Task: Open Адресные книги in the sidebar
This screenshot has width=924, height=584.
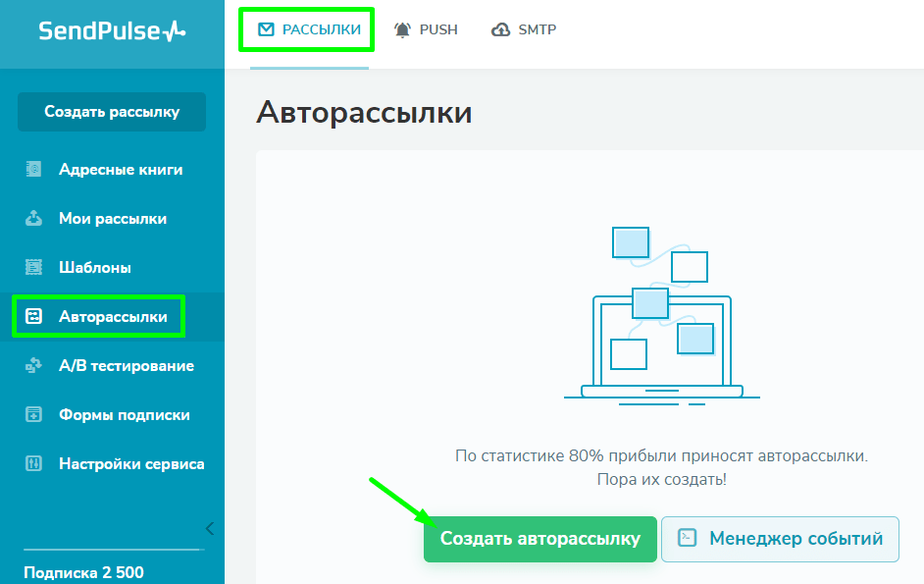Action: (112, 169)
